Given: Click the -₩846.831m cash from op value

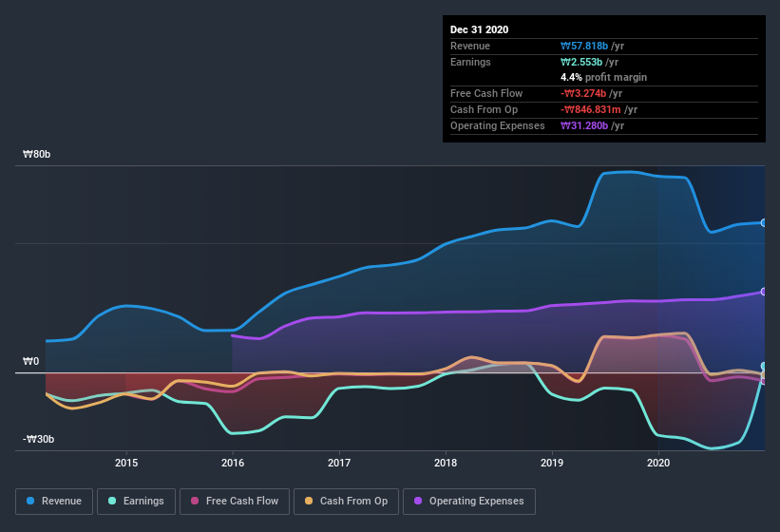Looking at the screenshot, I should point(591,109).
